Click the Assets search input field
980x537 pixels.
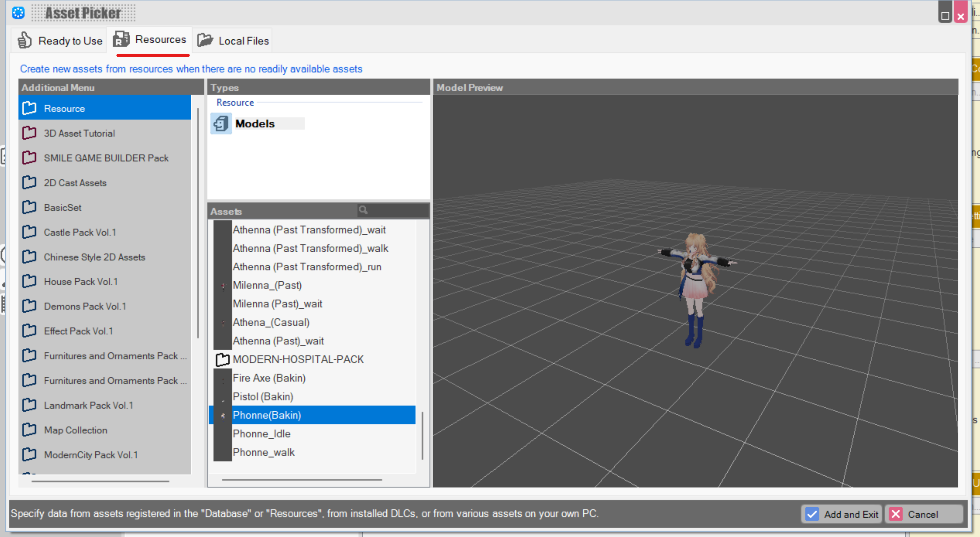coord(398,210)
